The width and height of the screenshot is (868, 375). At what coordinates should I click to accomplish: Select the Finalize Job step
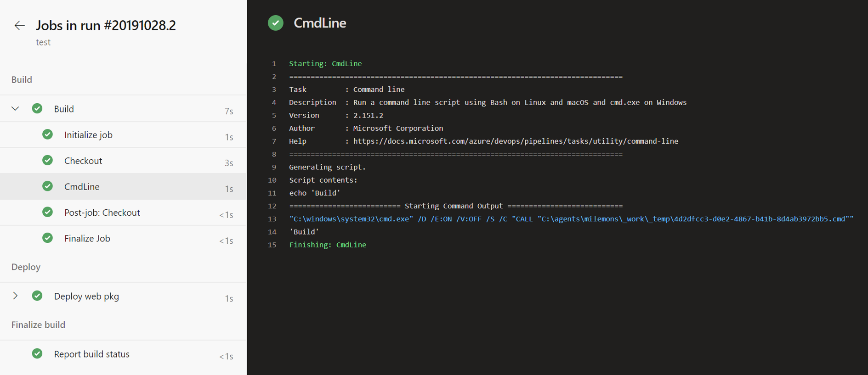[123, 238]
